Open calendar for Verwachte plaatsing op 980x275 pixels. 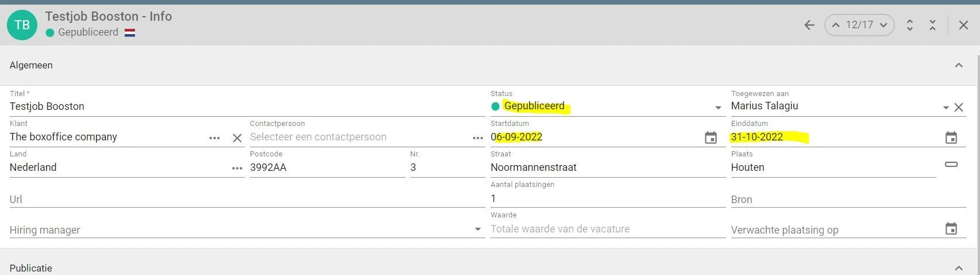(951, 229)
